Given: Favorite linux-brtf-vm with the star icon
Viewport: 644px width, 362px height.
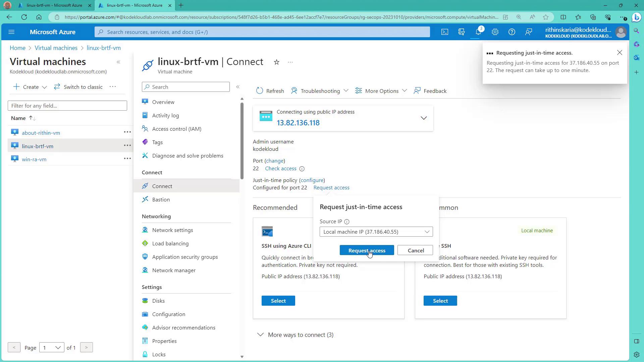Looking at the screenshot, I should [276, 62].
